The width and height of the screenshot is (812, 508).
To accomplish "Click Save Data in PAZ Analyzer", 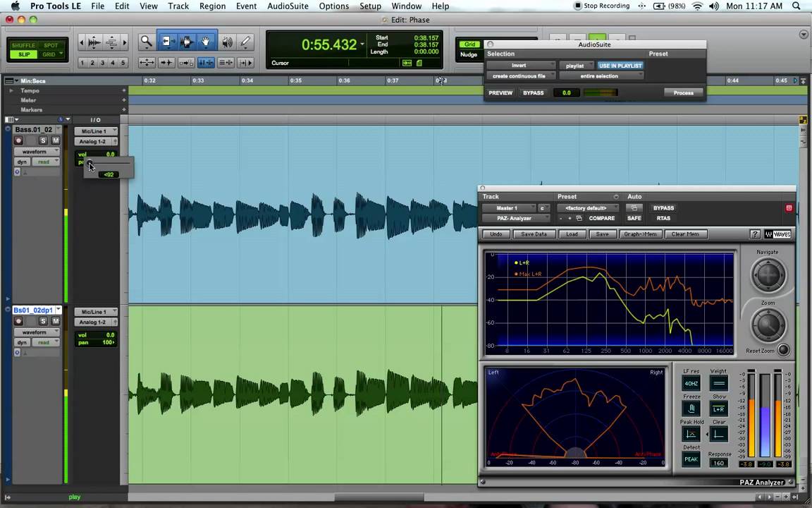I will [x=534, y=234].
